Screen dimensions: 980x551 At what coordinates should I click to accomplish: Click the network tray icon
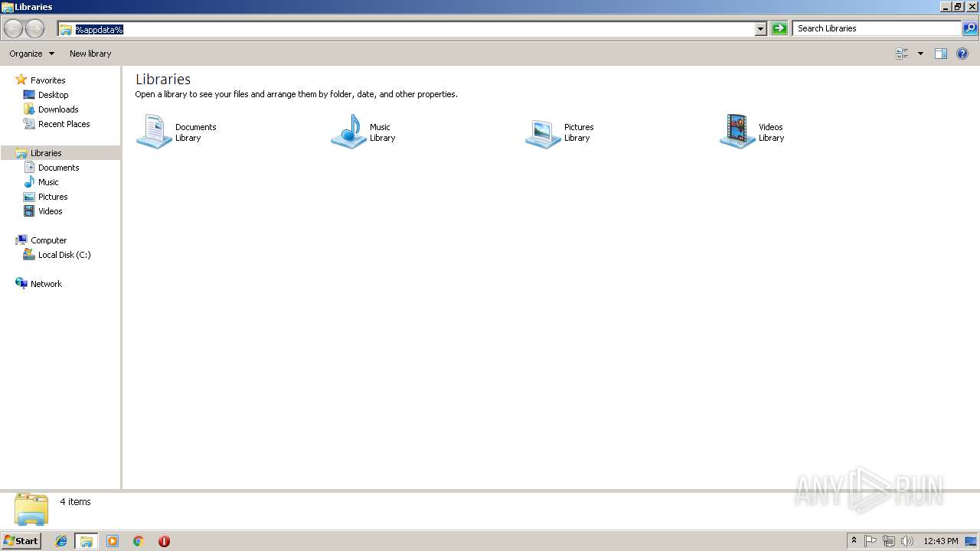[x=889, y=541]
